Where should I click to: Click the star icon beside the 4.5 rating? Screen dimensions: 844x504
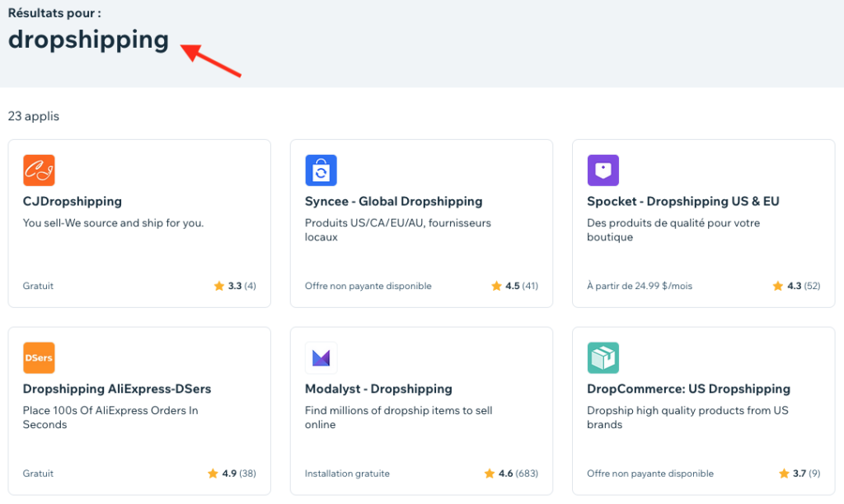[496, 286]
